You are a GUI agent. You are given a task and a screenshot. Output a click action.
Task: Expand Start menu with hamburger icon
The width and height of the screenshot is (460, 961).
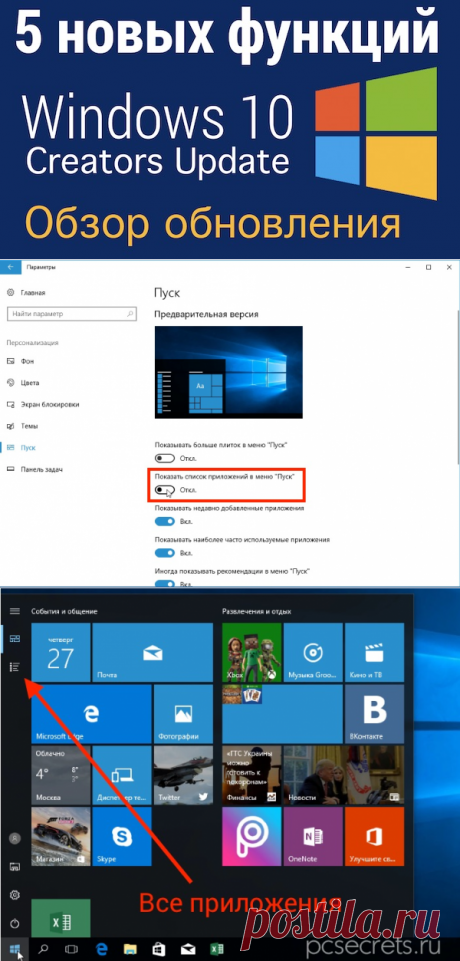click(x=15, y=611)
